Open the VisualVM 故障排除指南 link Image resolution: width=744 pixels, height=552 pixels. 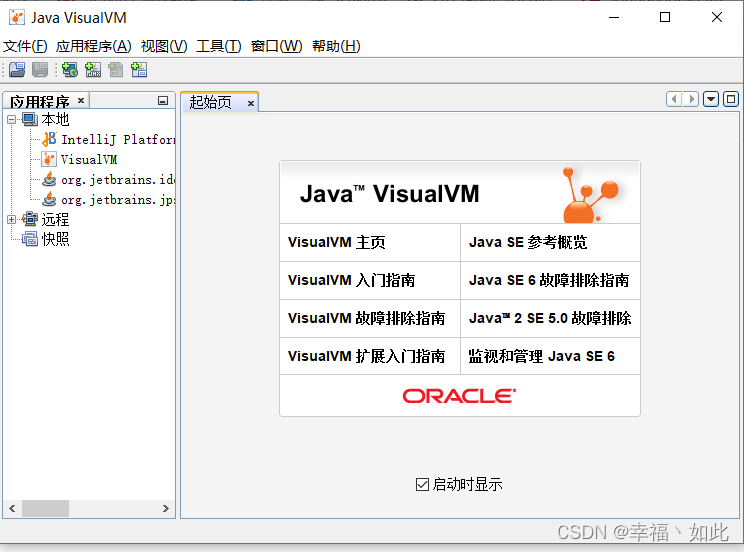pos(366,318)
